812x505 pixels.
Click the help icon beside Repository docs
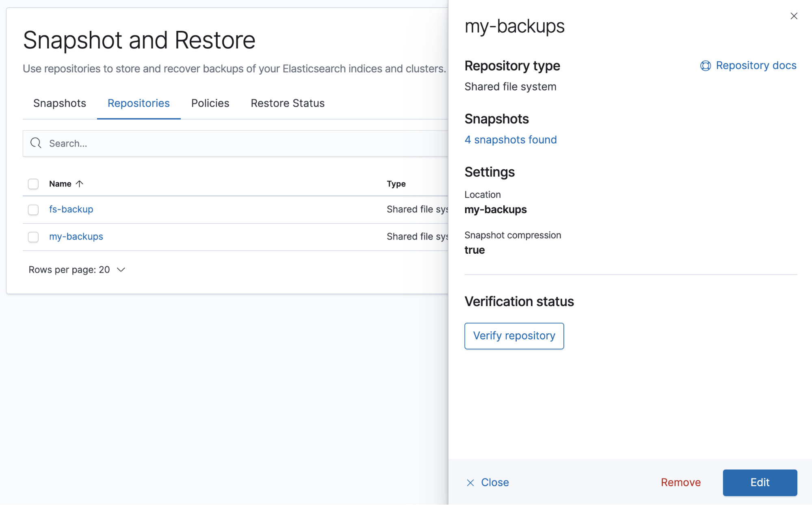click(x=706, y=65)
